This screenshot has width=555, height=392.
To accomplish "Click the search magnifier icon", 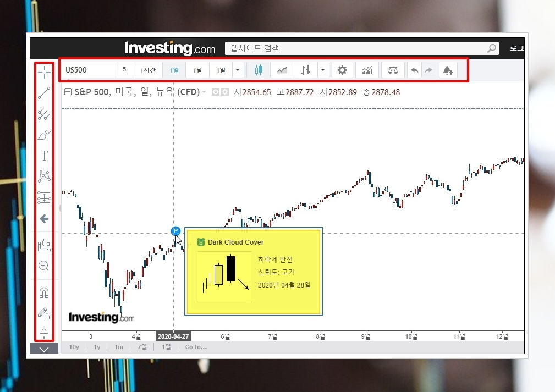I will tap(492, 48).
